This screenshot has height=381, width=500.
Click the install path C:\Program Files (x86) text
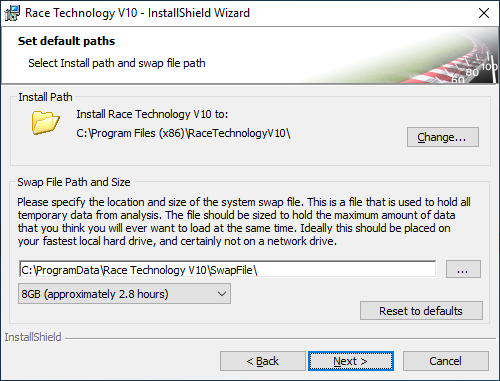click(183, 133)
